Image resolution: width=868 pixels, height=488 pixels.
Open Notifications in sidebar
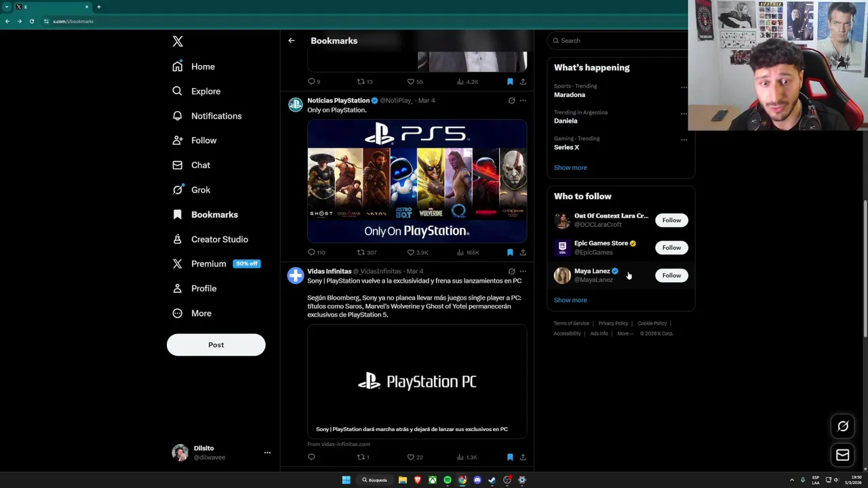click(x=207, y=116)
